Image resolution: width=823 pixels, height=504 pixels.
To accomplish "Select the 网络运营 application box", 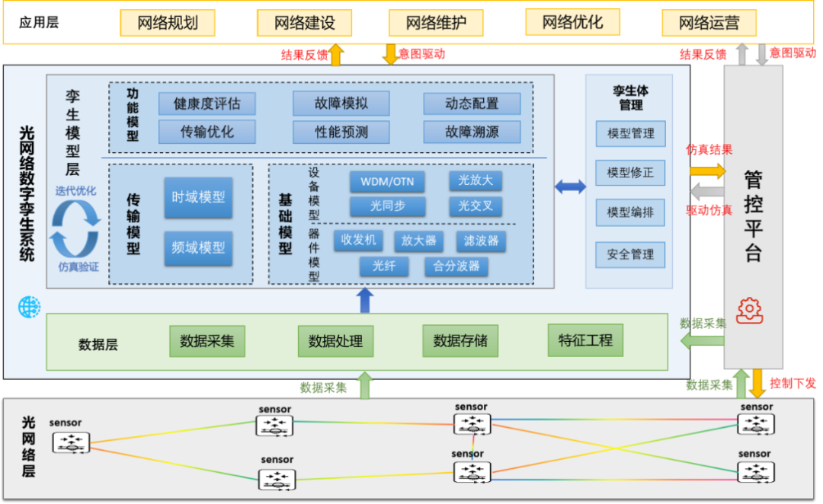I will click(x=709, y=23).
